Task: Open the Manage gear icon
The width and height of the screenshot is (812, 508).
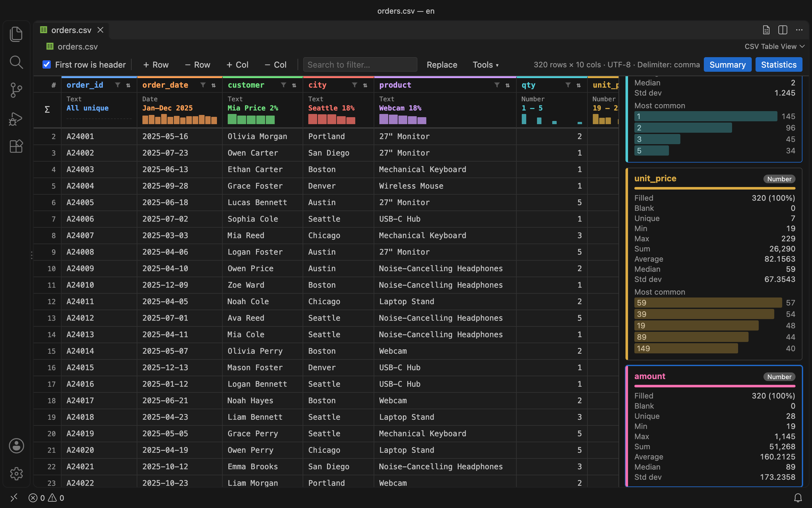Action: point(16,473)
